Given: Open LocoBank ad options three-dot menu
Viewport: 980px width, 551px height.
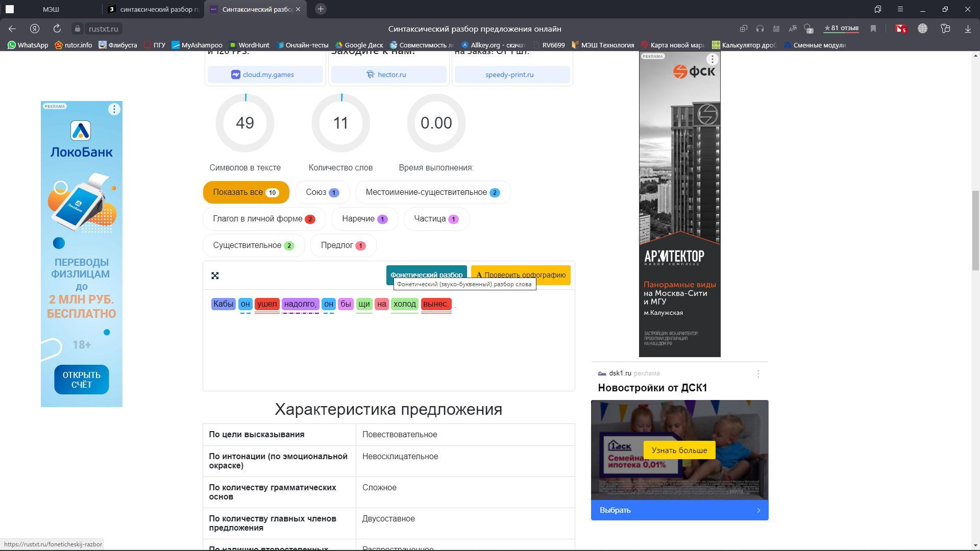Looking at the screenshot, I should point(114,109).
